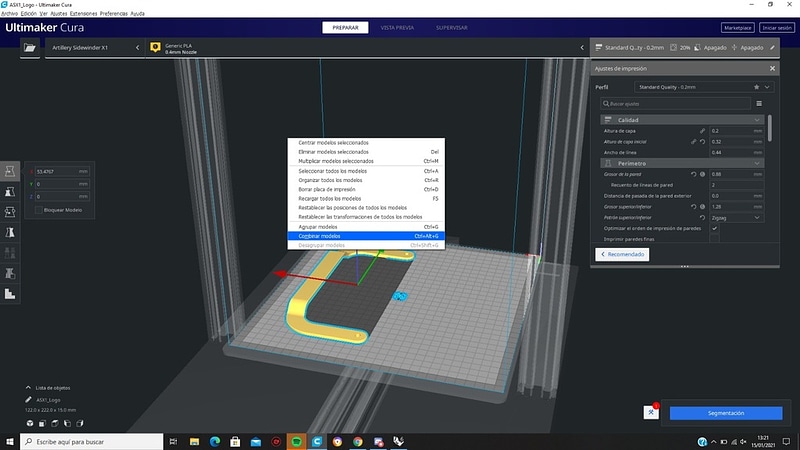Viewport: 800px width, 450px height.
Task: Reset Altura de capa inicial value
Action: coord(703,142)
